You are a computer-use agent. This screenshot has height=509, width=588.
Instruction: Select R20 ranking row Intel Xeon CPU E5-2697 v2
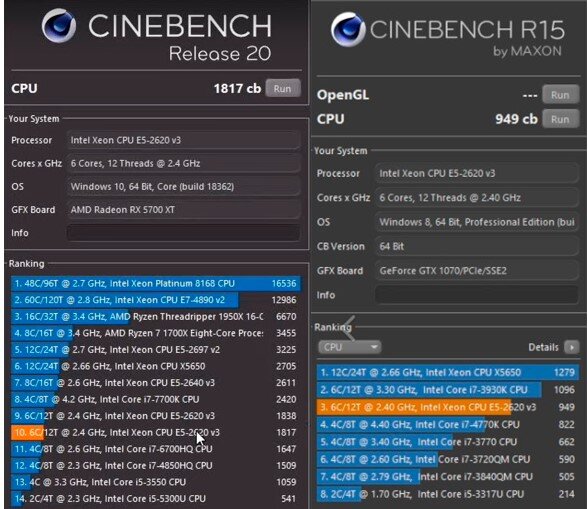tap(156, 350)
